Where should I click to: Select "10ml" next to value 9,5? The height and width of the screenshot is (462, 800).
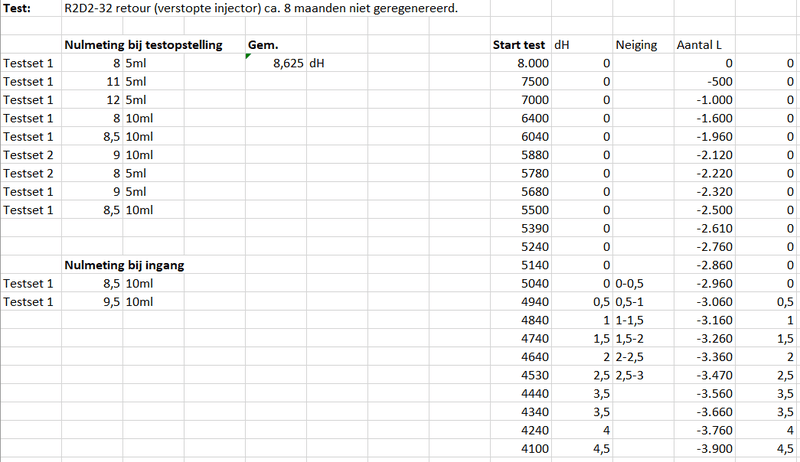(x=139, y=302)
